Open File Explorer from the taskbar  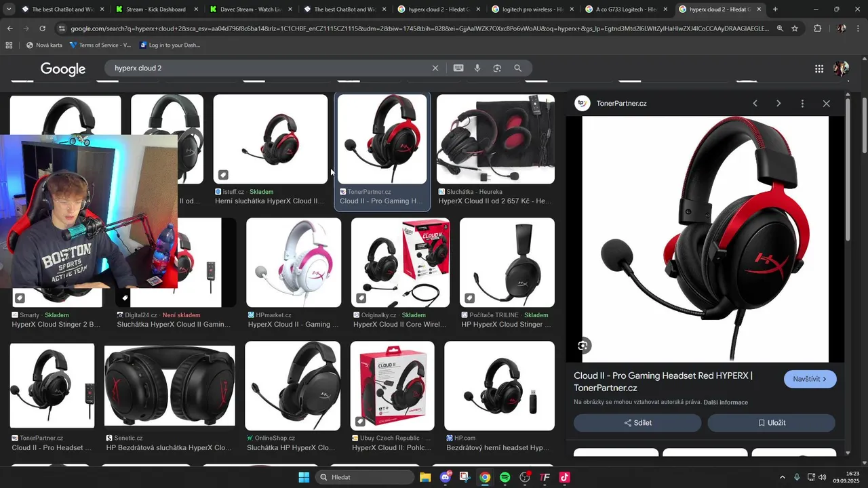(x=425, y=477)
